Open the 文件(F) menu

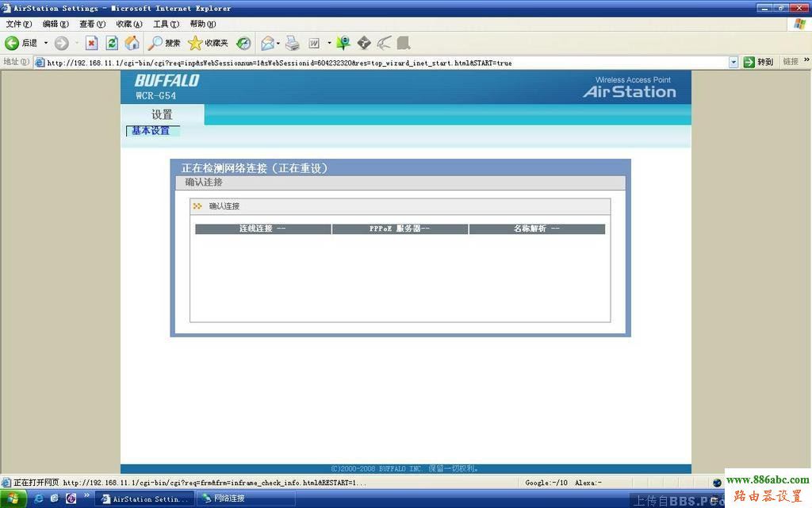(x=19, y=24)
